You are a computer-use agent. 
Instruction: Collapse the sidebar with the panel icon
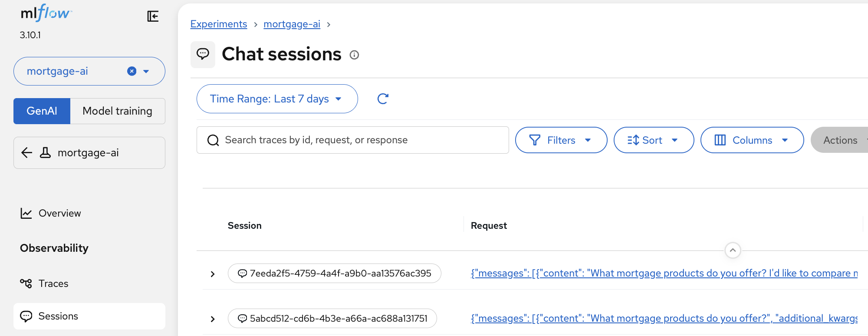(x=153, y=16)
